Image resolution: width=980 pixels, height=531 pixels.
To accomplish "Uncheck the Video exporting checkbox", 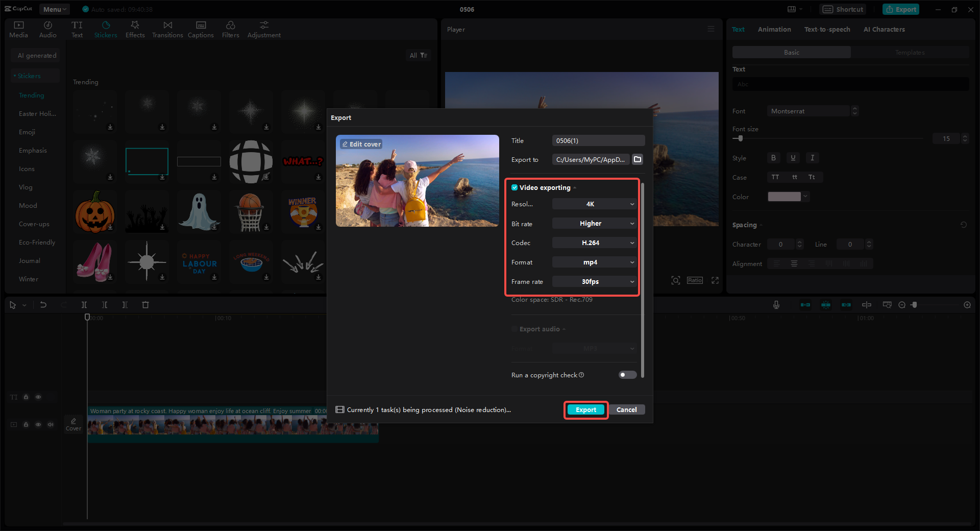I will (x=514, y=187).
